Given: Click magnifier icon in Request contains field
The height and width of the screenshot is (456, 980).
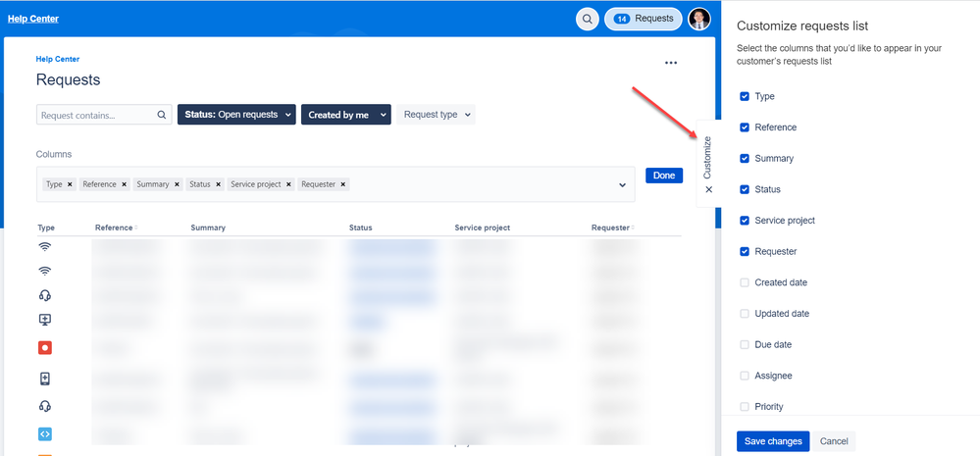Looking at the screenshot, I should tap(161, 115).
